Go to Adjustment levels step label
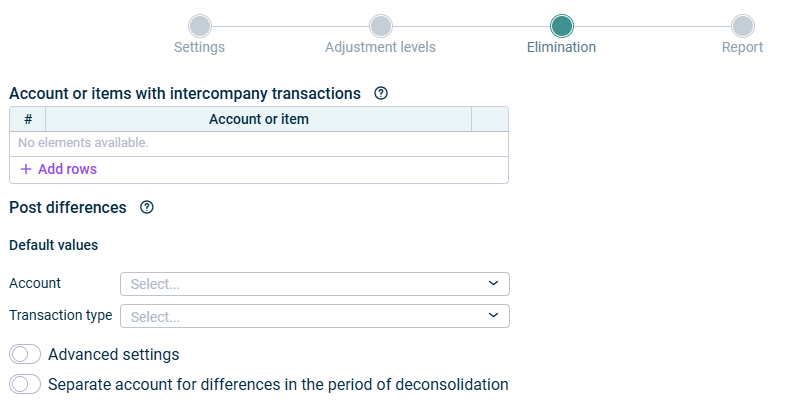The image size is (803, 408). (381, 47)
